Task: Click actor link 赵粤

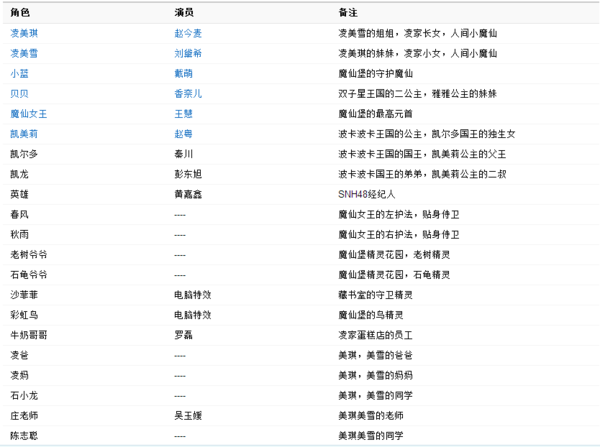Action: [183, 134]
